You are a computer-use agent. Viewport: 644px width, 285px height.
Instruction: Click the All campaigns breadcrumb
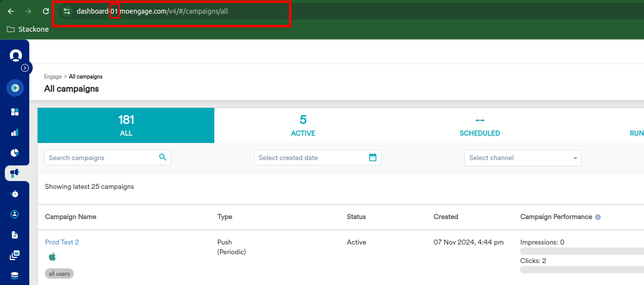[x=86, y=77]
